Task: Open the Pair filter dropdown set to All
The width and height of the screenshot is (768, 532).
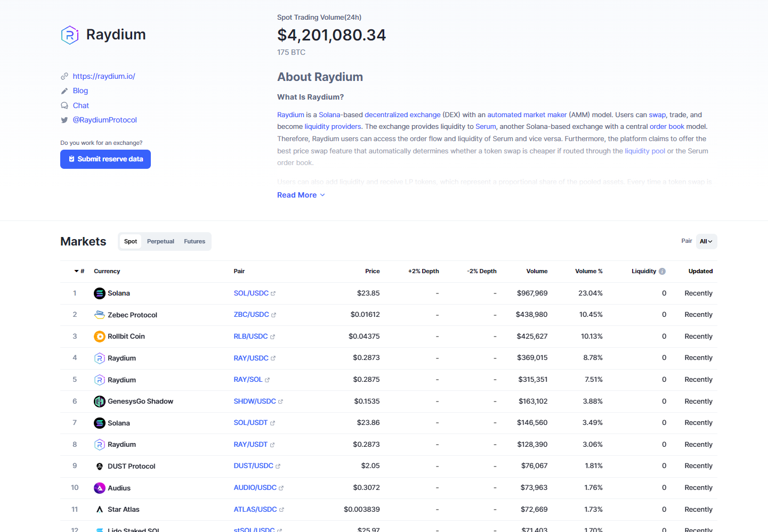Action: point(706,242)
